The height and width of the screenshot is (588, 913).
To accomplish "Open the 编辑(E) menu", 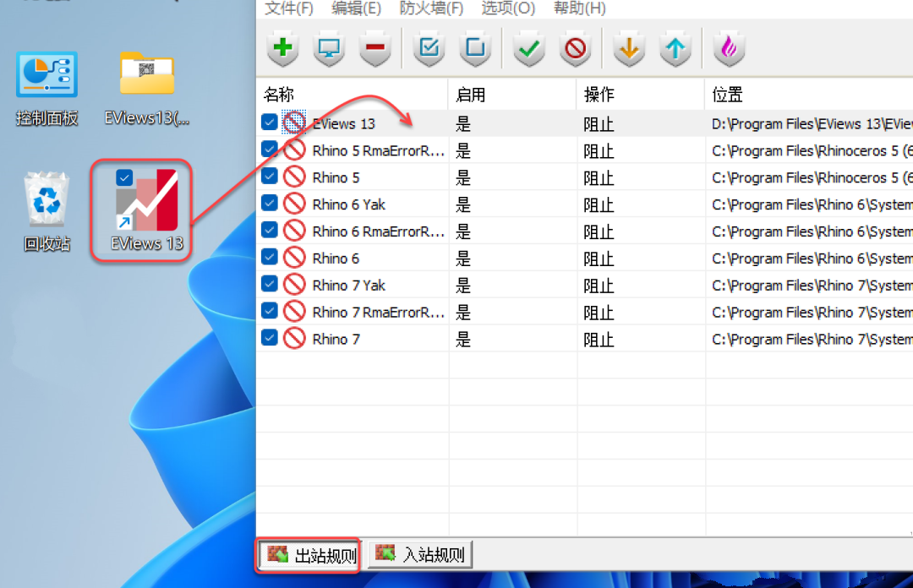I will pyautogui.click(x=357, y=8).
